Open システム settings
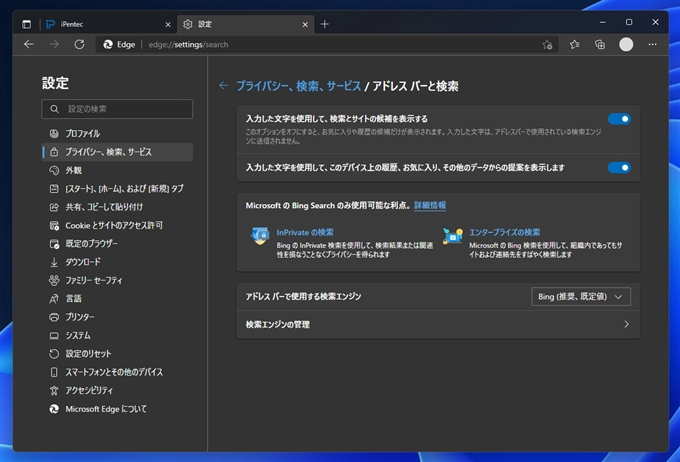The image size is (680, 462). 117,335
